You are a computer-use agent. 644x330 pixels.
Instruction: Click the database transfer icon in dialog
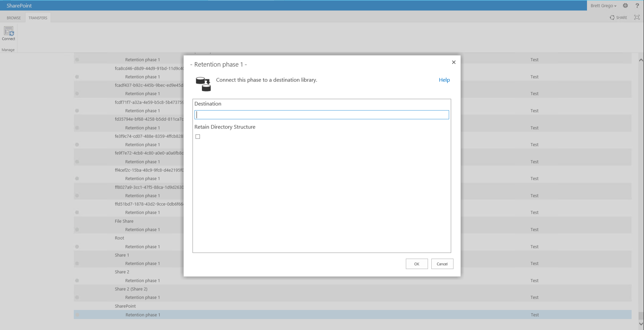[203, 84]
